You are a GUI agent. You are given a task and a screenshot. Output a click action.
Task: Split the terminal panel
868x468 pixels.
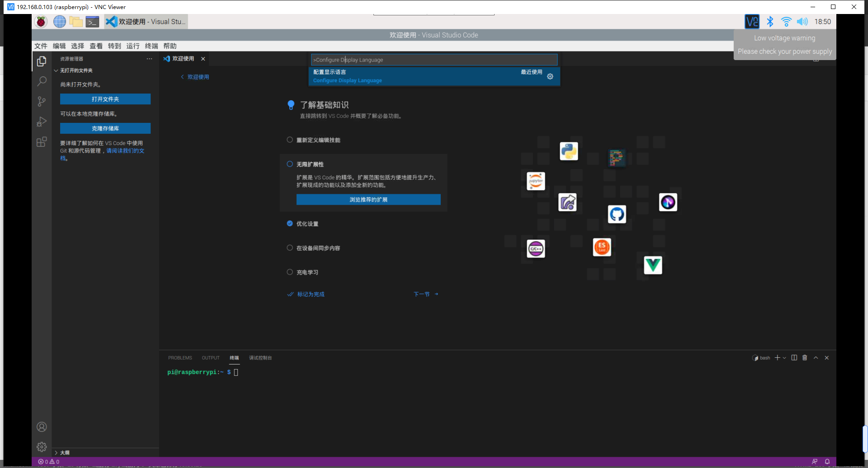[x=794, y=358]
